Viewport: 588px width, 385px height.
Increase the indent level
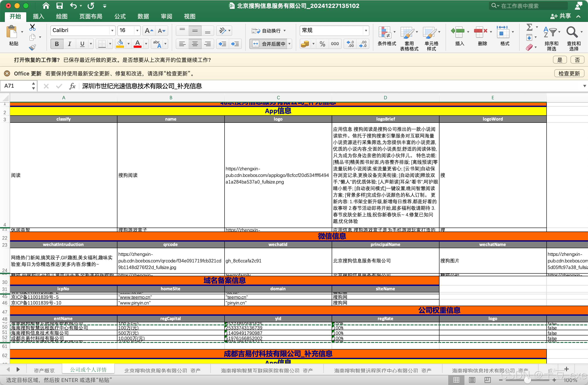coord(235,44)
